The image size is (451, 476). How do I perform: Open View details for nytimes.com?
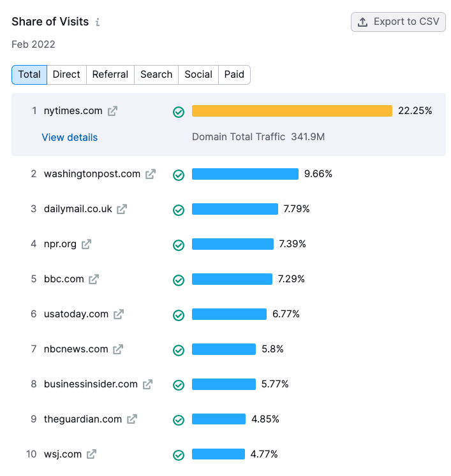click(x=70, y=138)
